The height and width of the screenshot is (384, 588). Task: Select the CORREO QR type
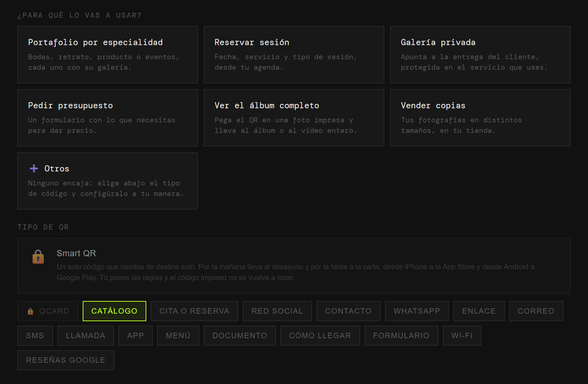536,311
